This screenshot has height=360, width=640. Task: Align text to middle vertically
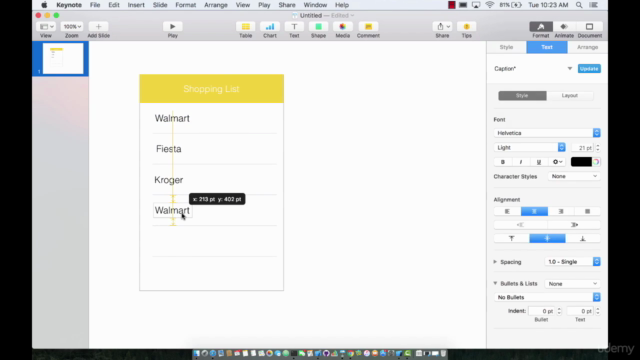(547, 238)
